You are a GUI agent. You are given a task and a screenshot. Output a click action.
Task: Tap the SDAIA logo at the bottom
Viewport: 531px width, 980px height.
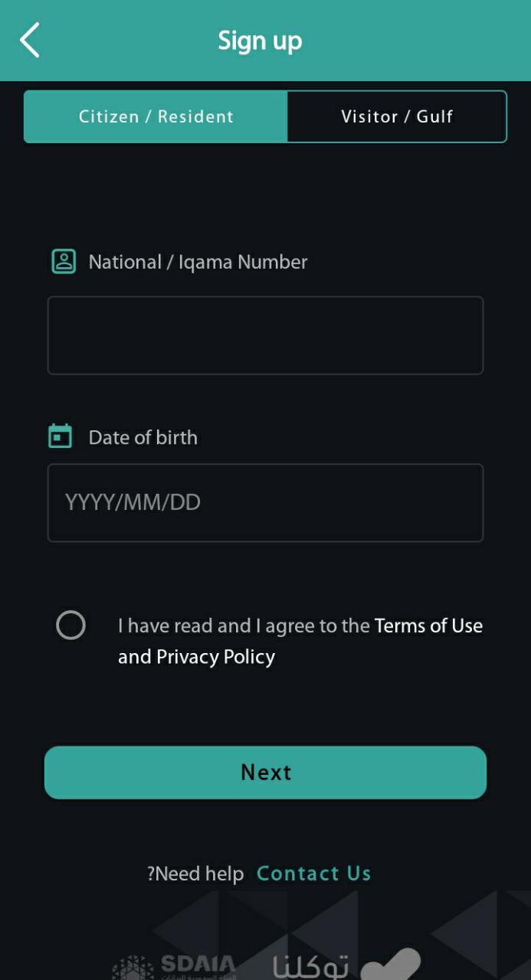tap(173, 966)
